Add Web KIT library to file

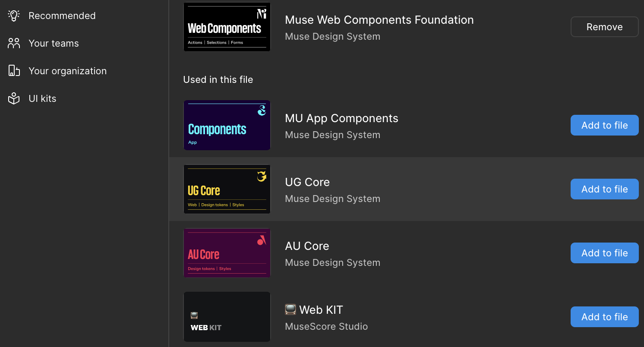click(x=604, y=317)
